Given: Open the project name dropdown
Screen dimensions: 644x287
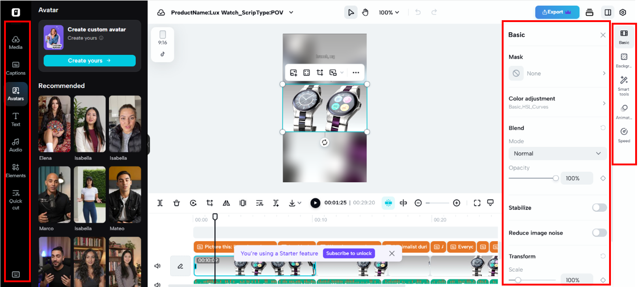Looking at the screenshot, I should pos(291,12).
